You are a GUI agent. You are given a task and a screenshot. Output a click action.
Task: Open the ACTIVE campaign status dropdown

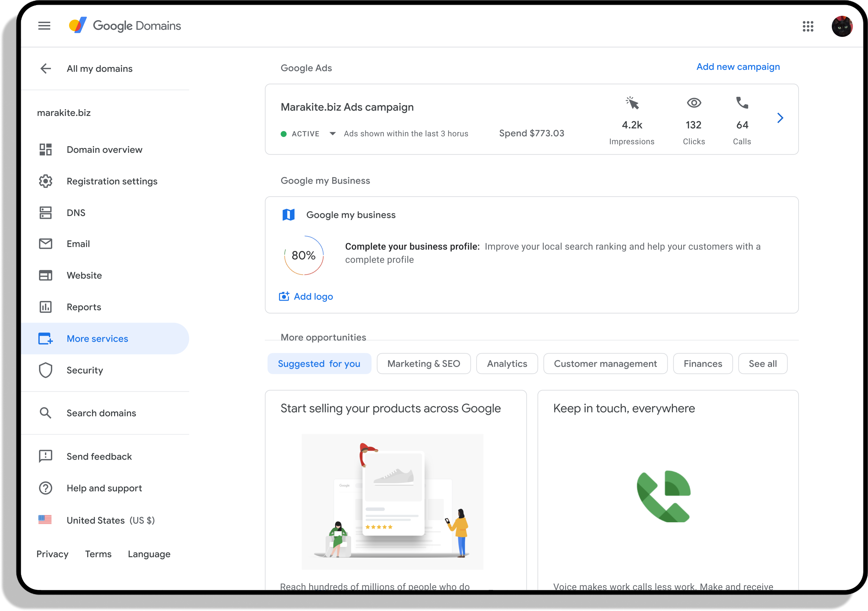332,133
